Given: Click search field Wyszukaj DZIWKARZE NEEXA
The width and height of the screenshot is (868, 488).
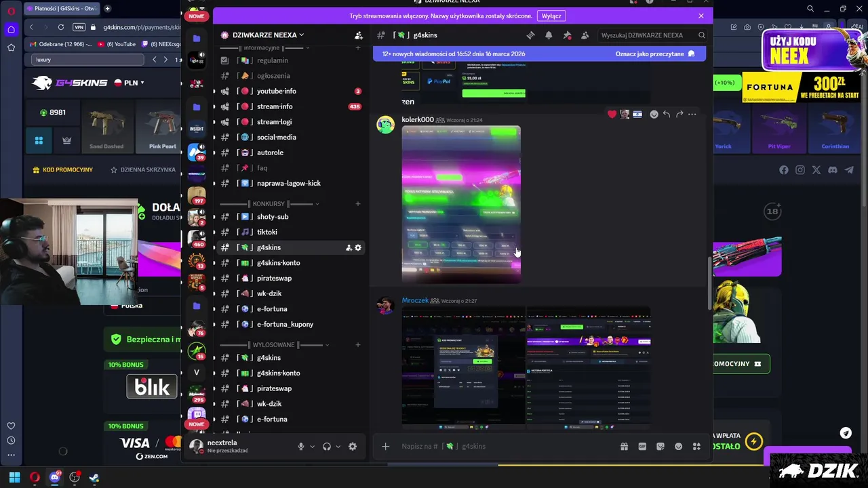Looking at the screenshot, I should (x=653, y=35).
